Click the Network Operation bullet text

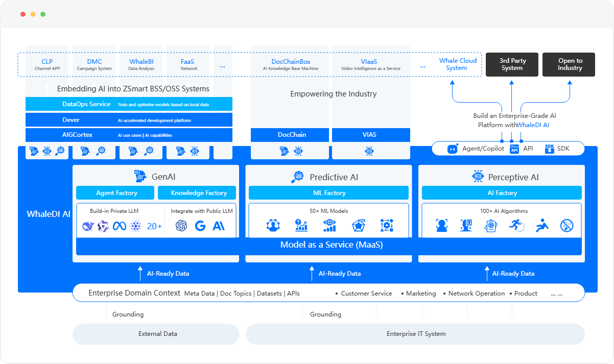(x=477, y=294)
